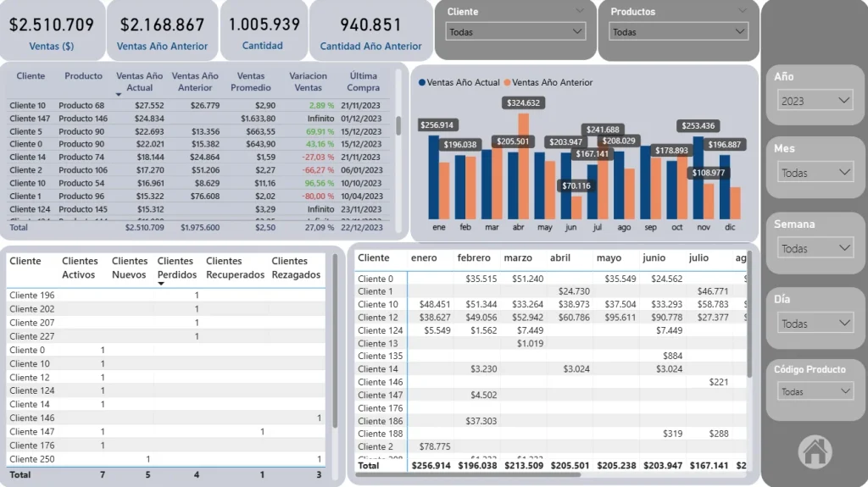Click the blue Ventas Año Actual legend dot
The height and width of the screenshot is (487, 868).
click(422, 83)
